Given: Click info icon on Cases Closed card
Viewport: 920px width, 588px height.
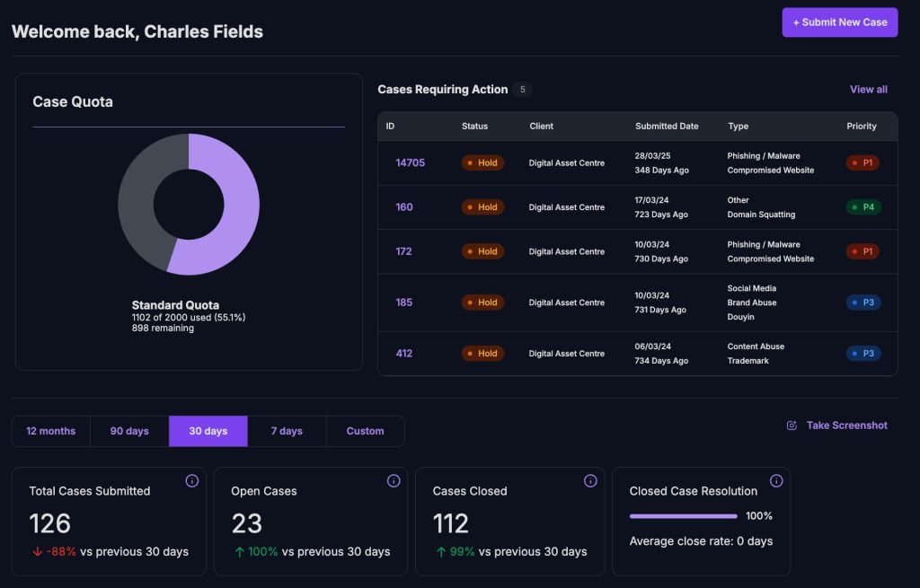Looking at the screenshot, I should pos(590,481).
